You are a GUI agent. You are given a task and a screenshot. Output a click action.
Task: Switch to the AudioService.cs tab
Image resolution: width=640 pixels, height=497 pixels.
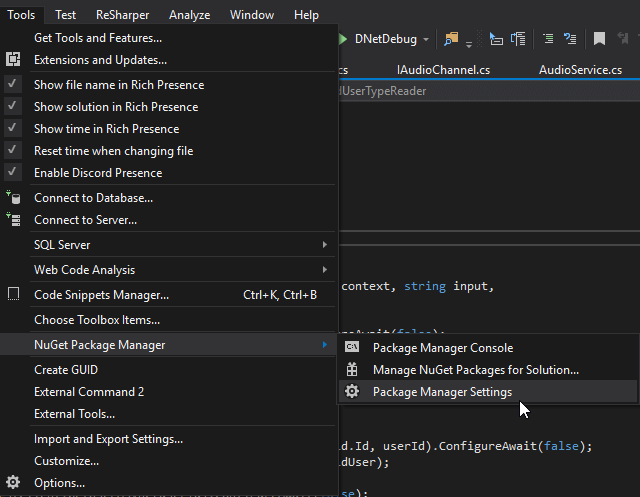[580, 70]
